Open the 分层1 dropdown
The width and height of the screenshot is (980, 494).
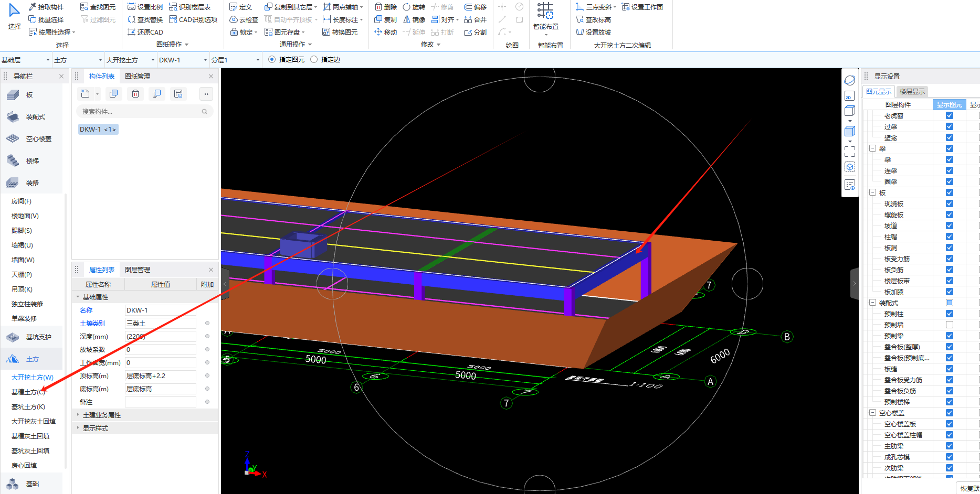click(x=236, y=60)
